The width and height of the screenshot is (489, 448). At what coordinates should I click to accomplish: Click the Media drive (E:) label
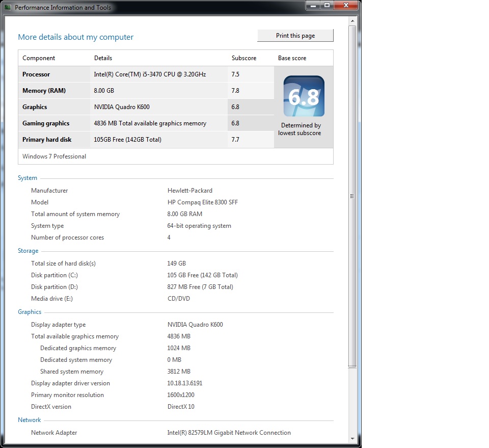click(x=52, y=299)
